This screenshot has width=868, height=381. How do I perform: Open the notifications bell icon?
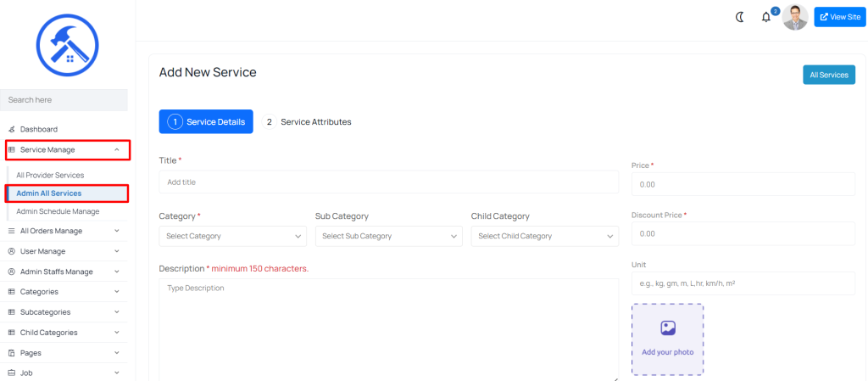766,17
